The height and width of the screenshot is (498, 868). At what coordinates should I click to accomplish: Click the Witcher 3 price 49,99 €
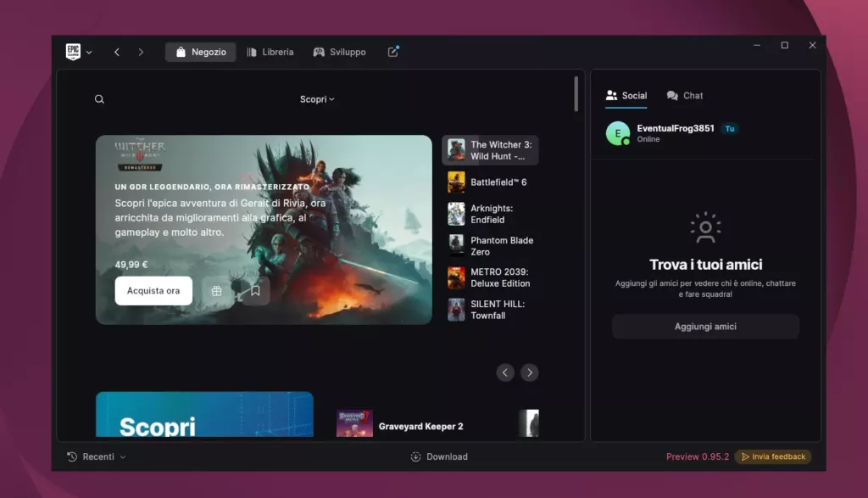131,265
